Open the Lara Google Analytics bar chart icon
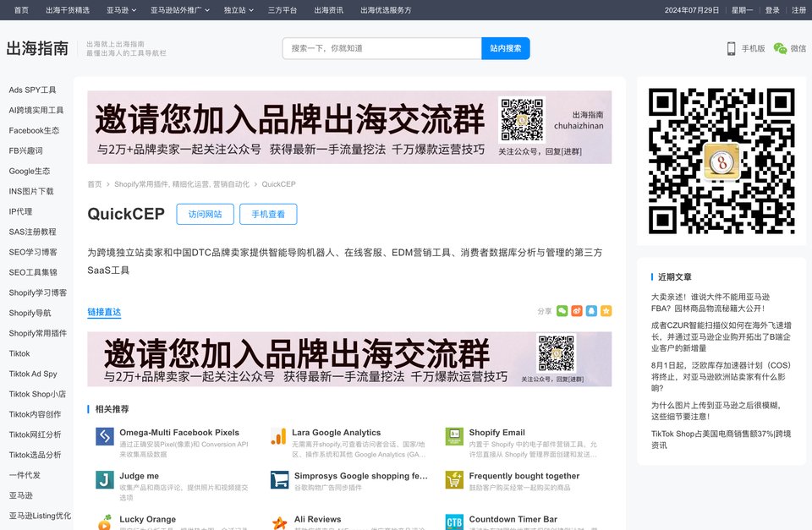The height and width of the screenshot is (530, 812). coord(278,436)
